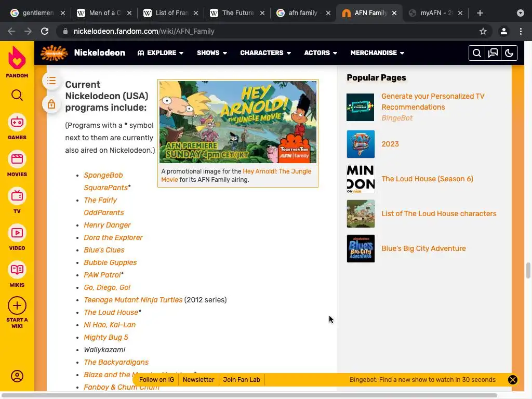Expand the Merchandise menu
This screenshot has width=532, height=399.
point(377,53)
